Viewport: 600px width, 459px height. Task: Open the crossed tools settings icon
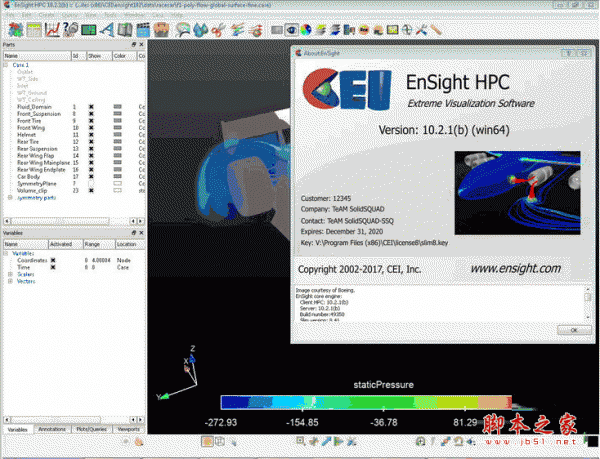pyautogui.click(x=421, y=30)
